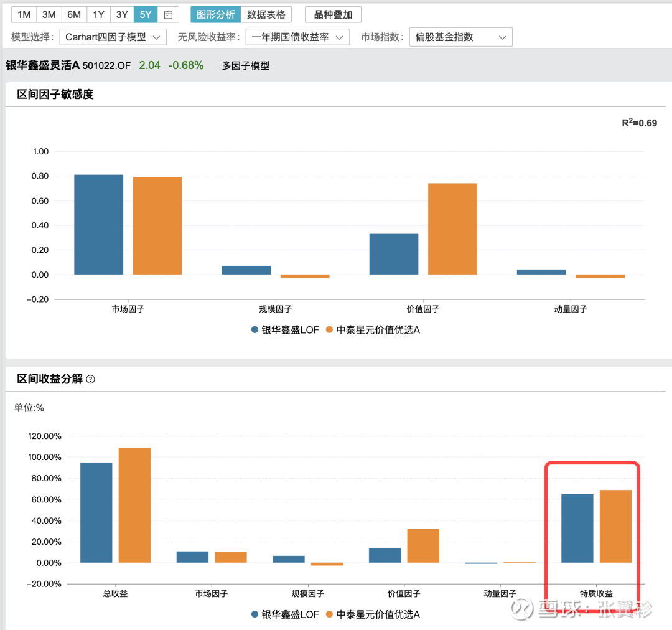The image size is (672, 630).
Task: Click the orange 价值因子 bar in sensitivity chart
Action: (x=452, y=228)
